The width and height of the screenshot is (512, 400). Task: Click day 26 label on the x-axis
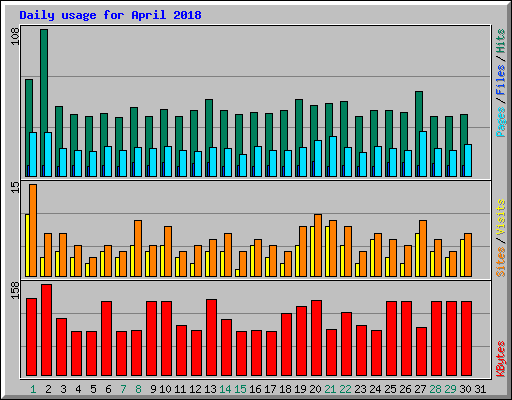click(x=405, y=389)
